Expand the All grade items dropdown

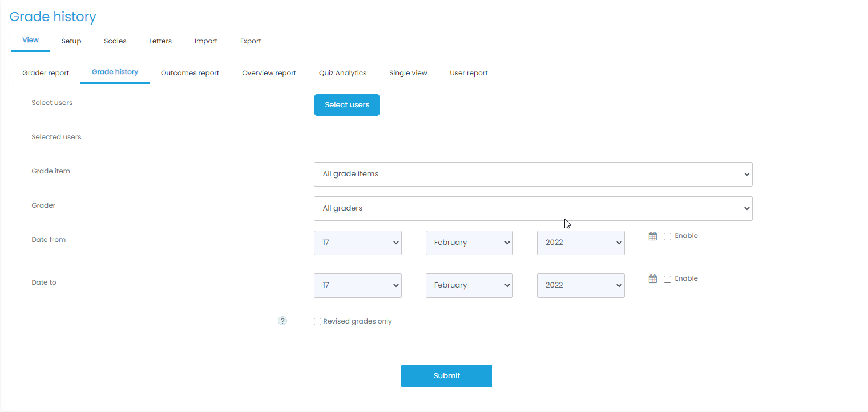532,174
